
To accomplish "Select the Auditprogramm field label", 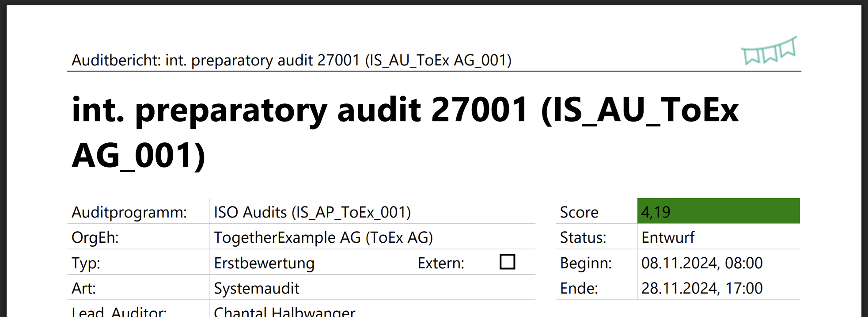I will [x=129, y=212].
